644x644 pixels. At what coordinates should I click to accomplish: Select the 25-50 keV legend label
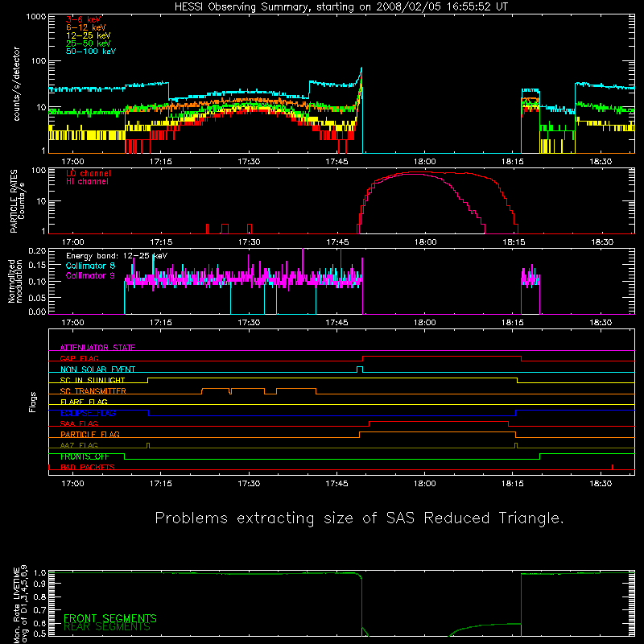tap(89, 43)
